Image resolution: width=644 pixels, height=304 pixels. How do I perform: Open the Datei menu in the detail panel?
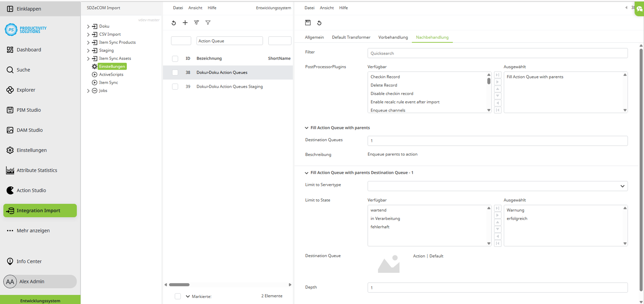(x=309, y=8)
